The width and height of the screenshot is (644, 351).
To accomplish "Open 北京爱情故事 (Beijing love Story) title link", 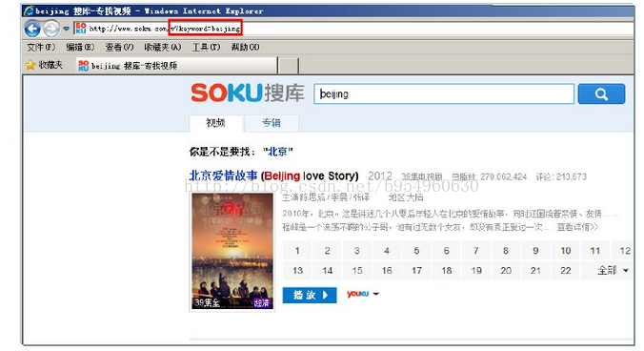I will (x=274, y=175).
